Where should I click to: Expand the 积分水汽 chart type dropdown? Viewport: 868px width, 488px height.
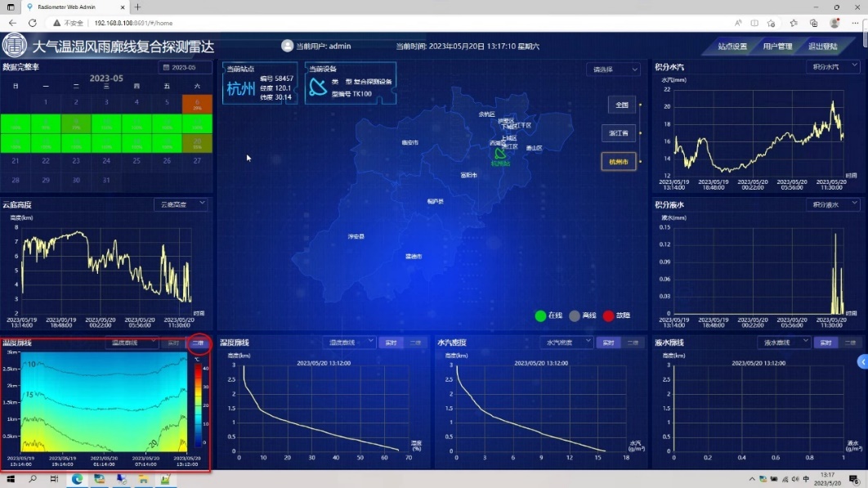click(832, 67)
